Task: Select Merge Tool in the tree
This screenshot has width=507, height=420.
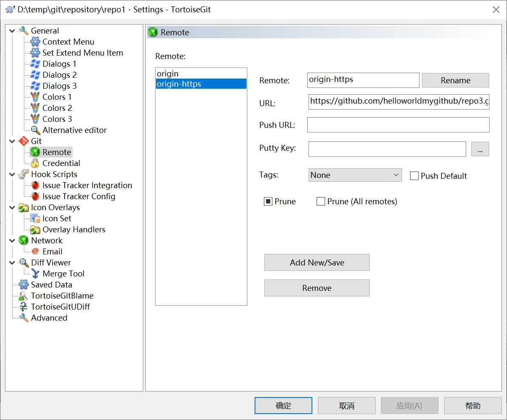Action: point(63,273)
